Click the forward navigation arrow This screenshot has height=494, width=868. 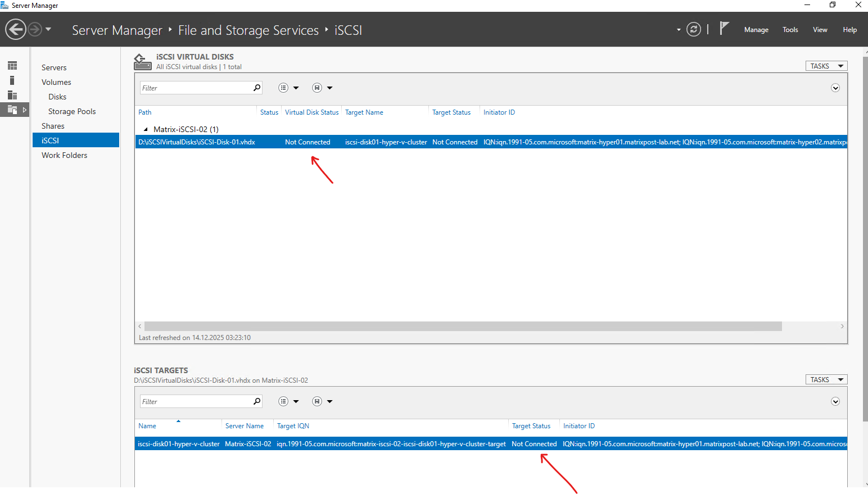pos(35,29)
